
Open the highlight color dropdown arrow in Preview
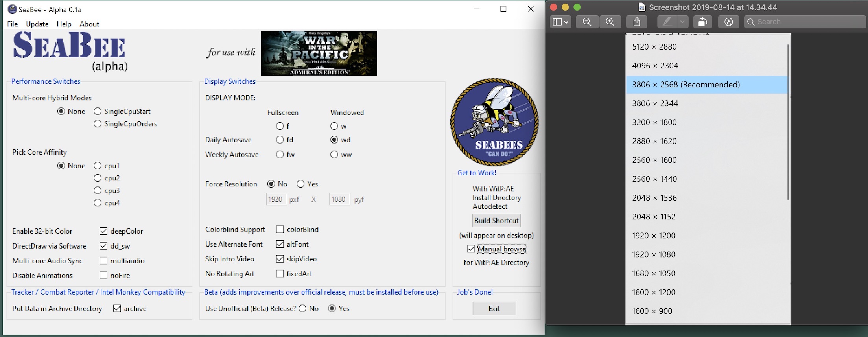682,22
